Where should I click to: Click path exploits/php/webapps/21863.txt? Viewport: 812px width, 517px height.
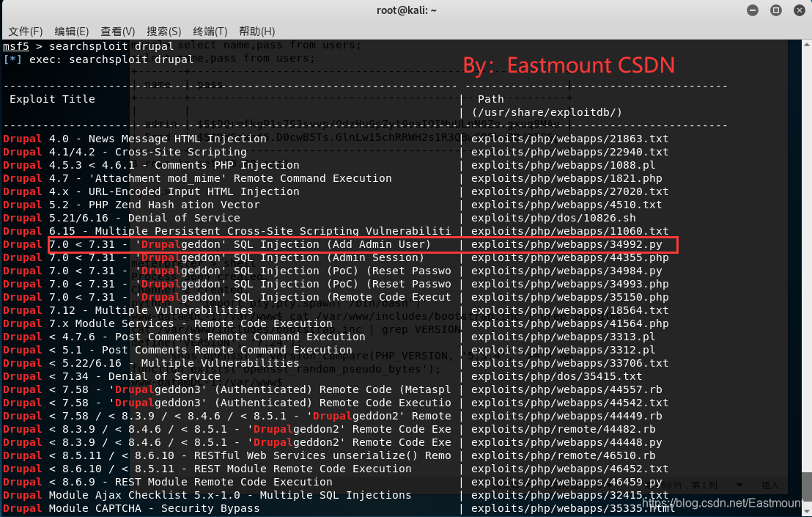pyautogui.click(x=569, y=139)
